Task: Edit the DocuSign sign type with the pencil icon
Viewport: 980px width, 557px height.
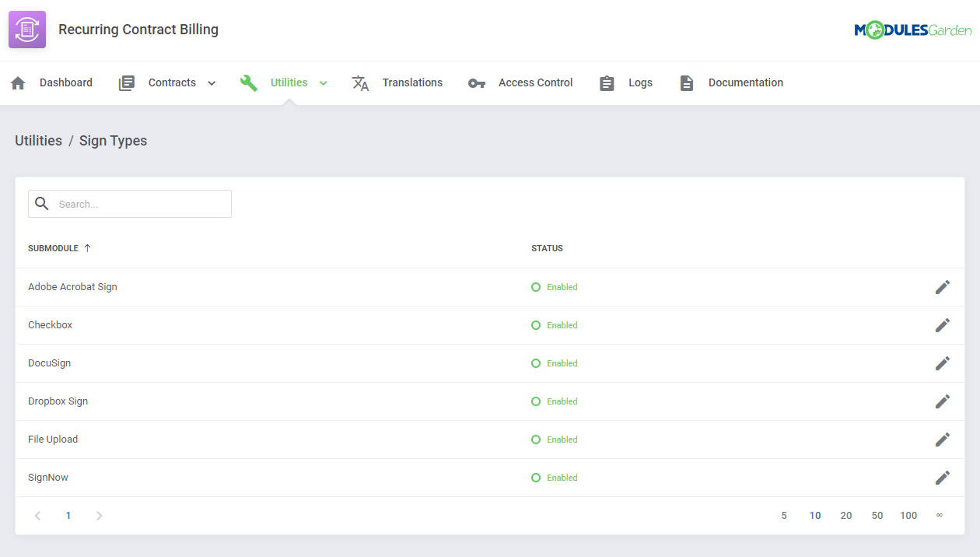Action: pyautogui.click(x=943, y=363)
